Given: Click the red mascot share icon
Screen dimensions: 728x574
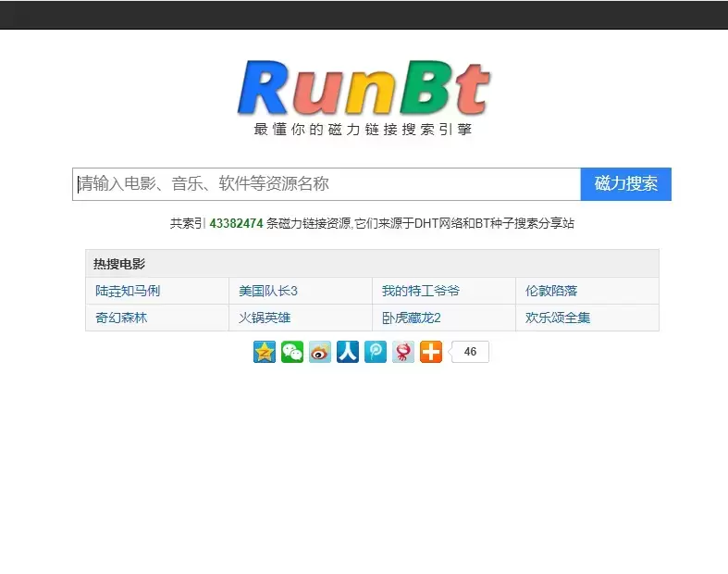Looking at the screenshot, I should [x=403, y=352].
